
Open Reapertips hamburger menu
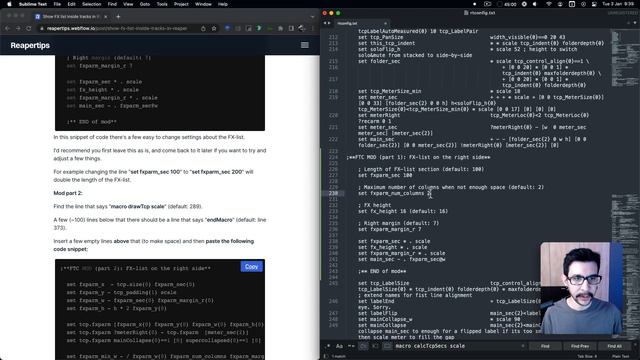pyautogui.click(x=305, y=45)
